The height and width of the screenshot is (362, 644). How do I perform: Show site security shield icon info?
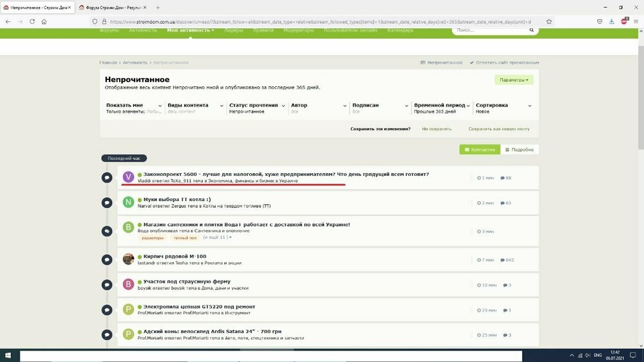point(95,21)
